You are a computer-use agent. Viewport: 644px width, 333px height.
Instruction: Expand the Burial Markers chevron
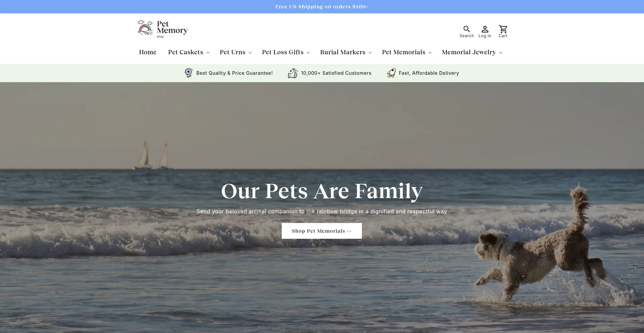[x=370, y=53]
